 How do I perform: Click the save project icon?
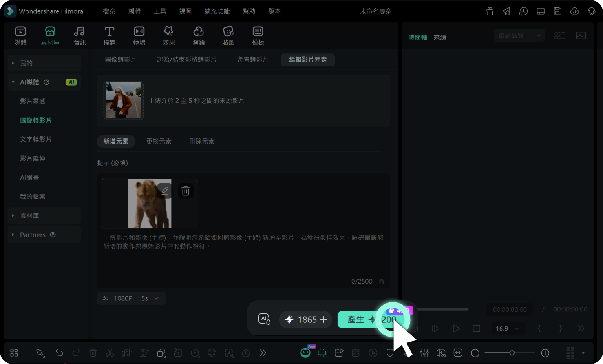pyautogui.click(x=557, y=11)
